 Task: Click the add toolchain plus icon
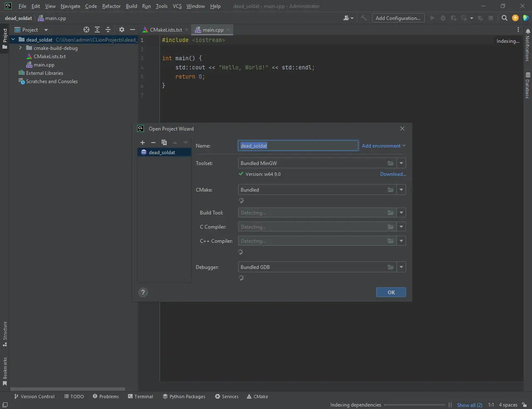point(143,143)
